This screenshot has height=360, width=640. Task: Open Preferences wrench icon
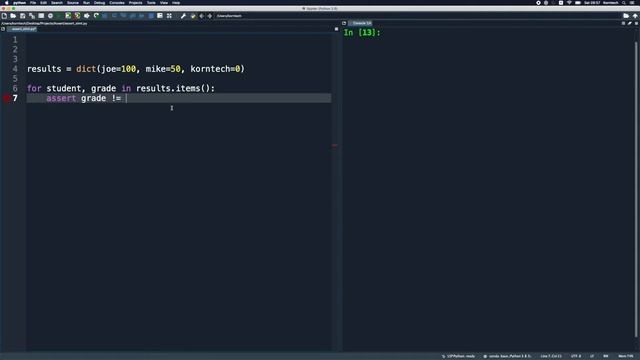click(183, 16)
